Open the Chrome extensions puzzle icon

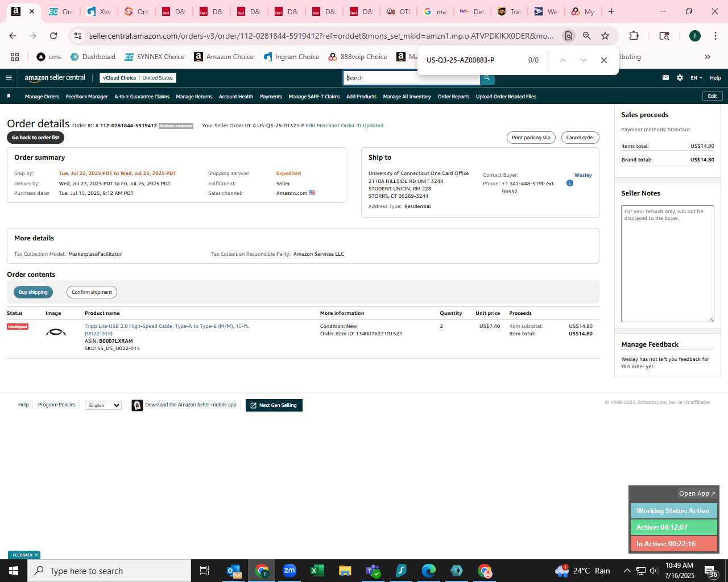634,36
